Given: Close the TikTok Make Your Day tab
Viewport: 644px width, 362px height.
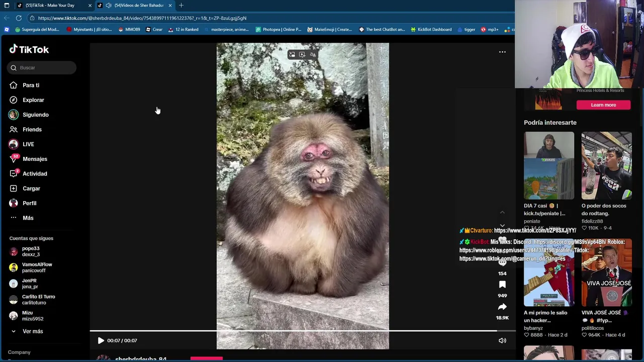Looking at the screenshot, I should click(x=90, y=5).
